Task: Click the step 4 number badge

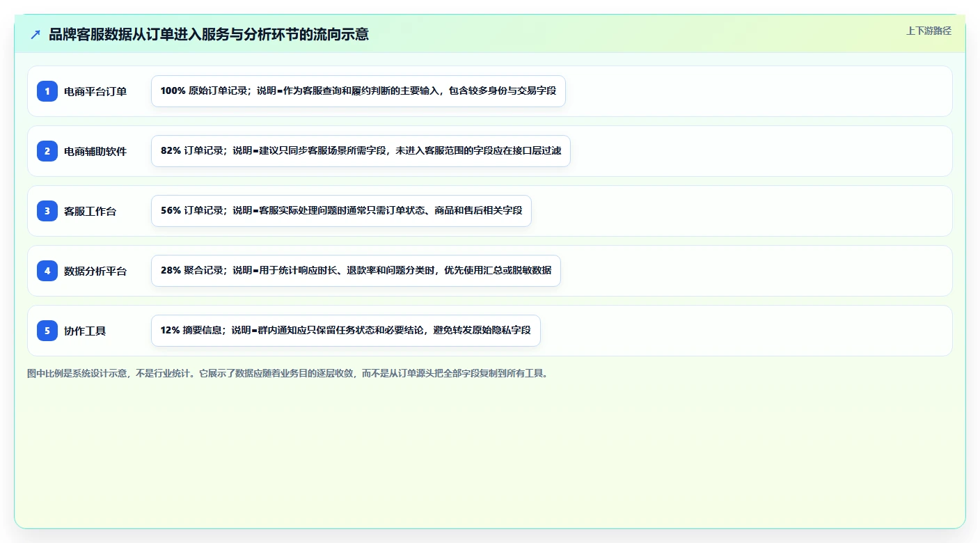Action: point(47,271)
